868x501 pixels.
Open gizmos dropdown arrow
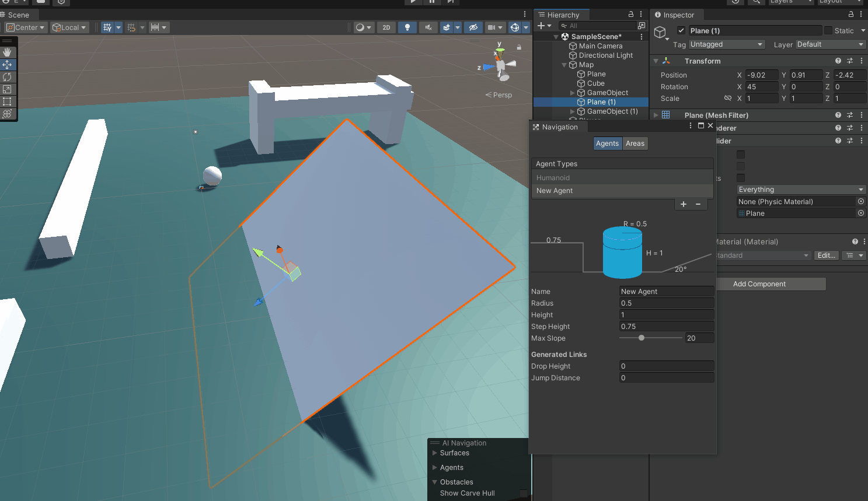coord(526,27)
